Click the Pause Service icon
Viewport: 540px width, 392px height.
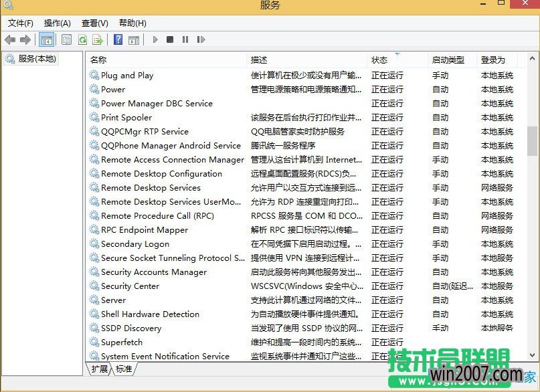click(185, 39)
